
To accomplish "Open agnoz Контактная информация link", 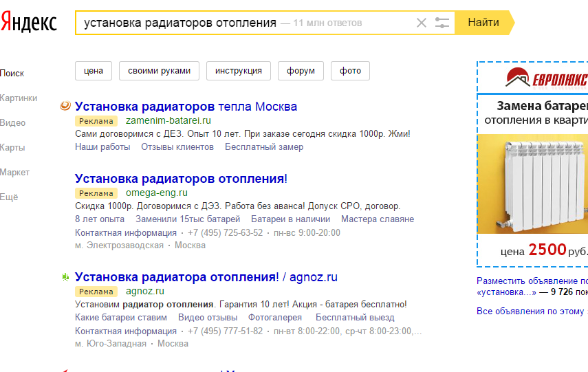I will coord(126,331).
